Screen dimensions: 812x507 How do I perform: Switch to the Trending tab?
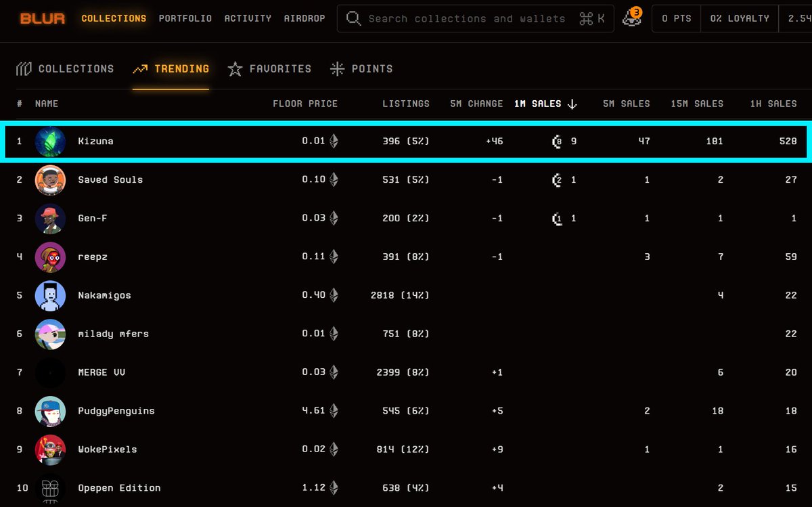(171, 68)
